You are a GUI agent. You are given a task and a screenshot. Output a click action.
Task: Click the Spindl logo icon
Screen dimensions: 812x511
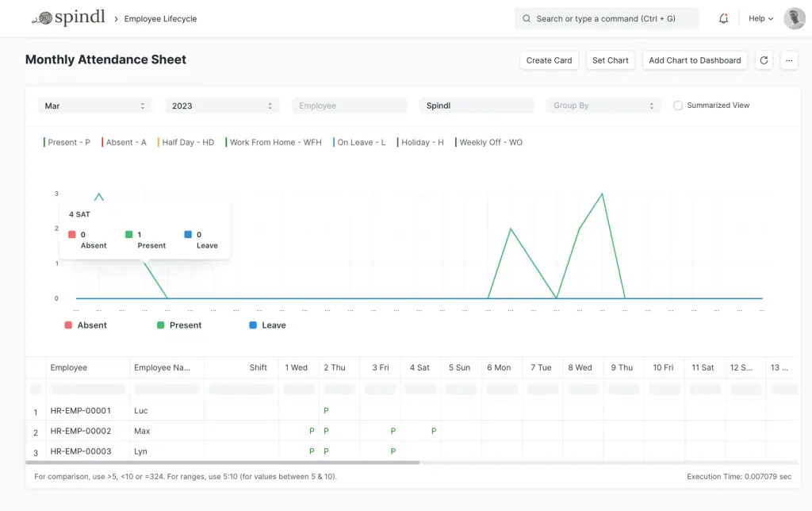tap(42, 18)
